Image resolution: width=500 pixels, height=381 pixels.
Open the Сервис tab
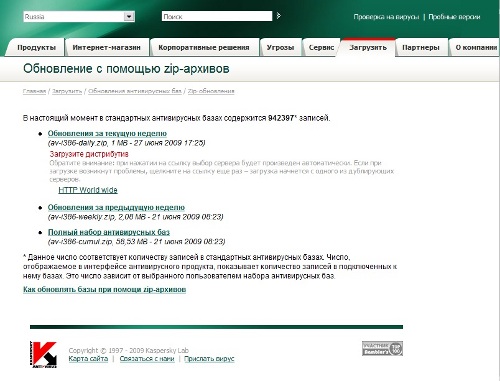click(x=321, y=48)
